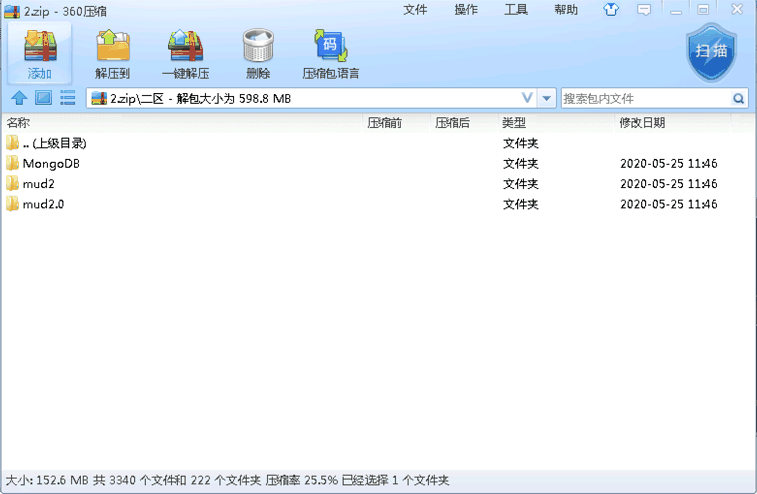
Task: Switch to detailed list view
Action: pyautogui.click(x=68, y=98)
